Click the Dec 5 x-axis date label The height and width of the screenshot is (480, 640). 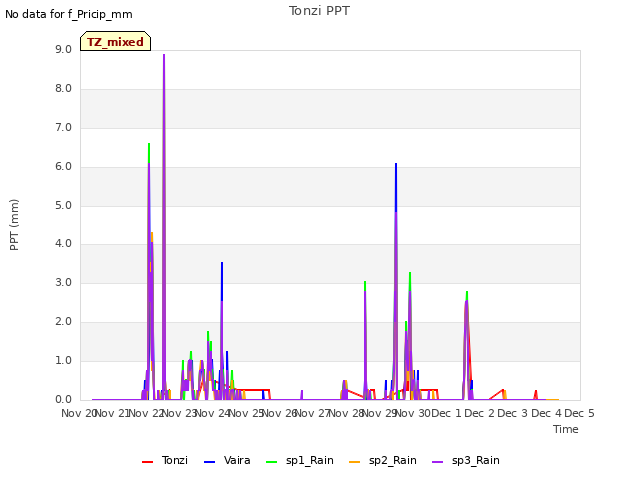579,413
